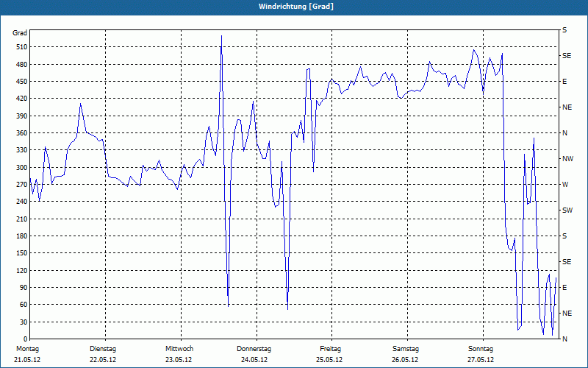Click the 'NE' compass label near 30
The image size is (588, 368).
[567, 314]
